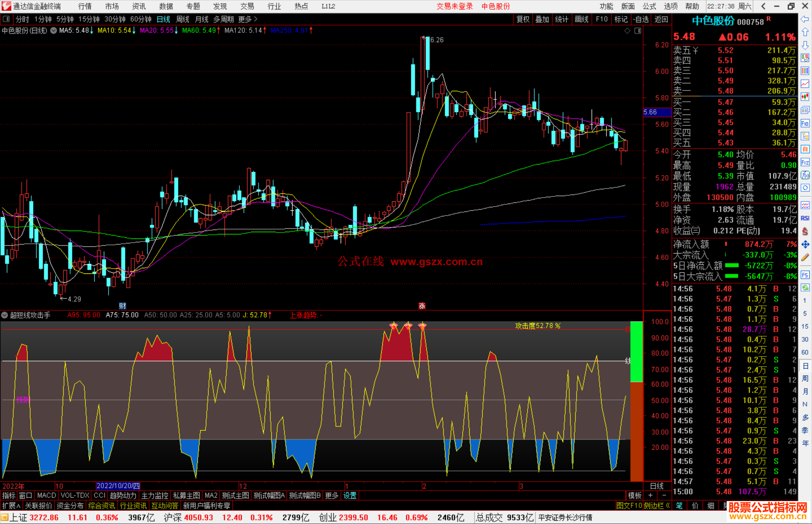Viewport: 812px width, 524px height.
Task: Click the zoom-in plus button beside 模板
Action: [x=650, y=495]
